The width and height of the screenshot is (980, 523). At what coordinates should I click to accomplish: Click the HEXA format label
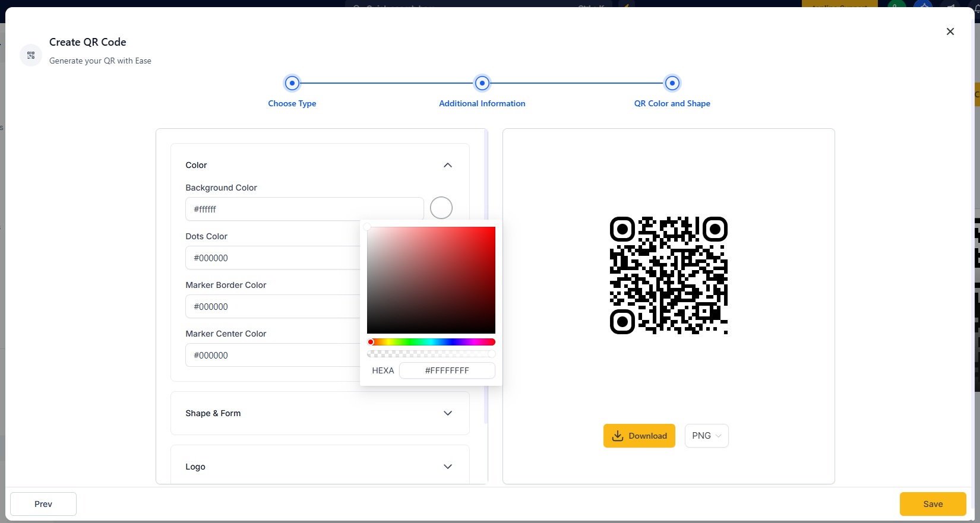tap(383, 370)
